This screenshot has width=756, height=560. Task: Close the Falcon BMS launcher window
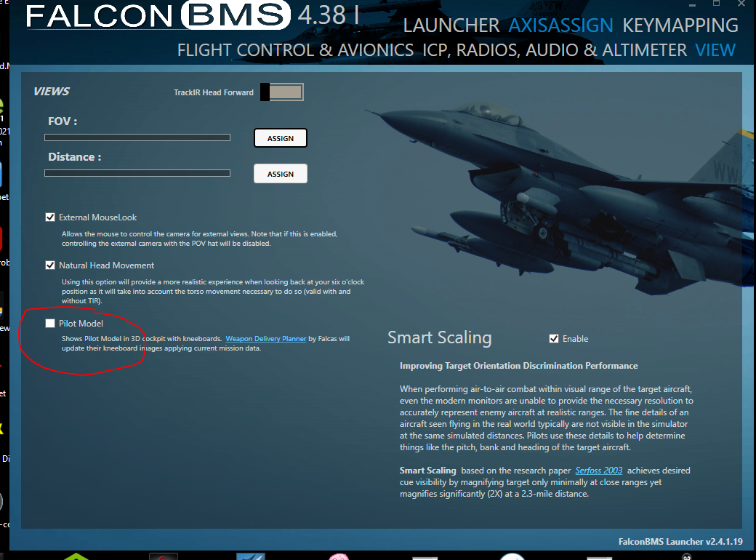coord(741,4)
